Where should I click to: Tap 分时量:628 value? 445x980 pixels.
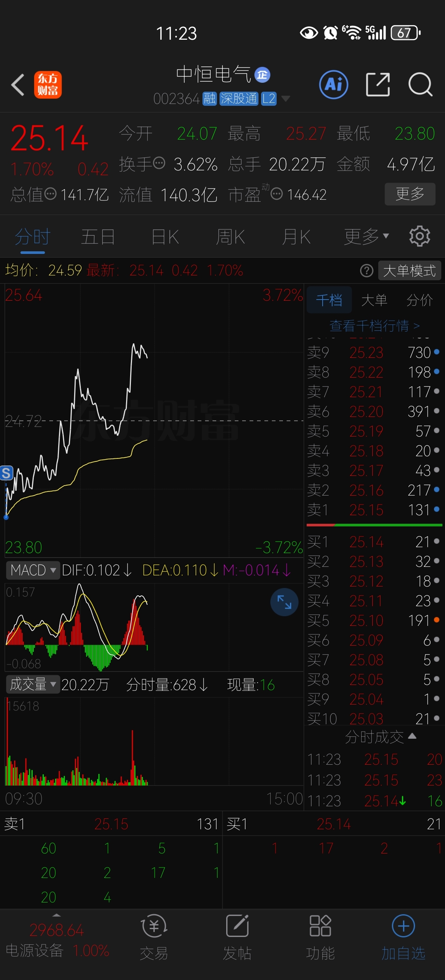click(167, 685)
